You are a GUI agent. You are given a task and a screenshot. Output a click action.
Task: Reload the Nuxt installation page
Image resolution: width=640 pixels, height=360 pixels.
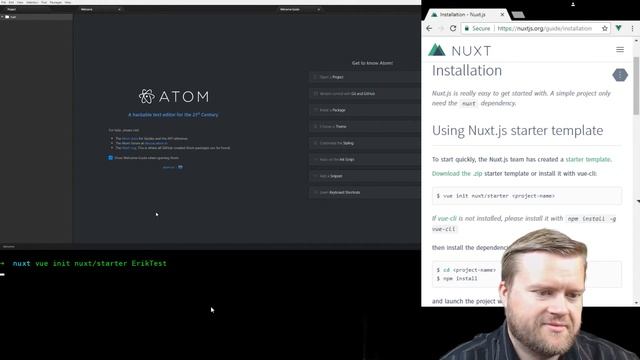(453, 29)
